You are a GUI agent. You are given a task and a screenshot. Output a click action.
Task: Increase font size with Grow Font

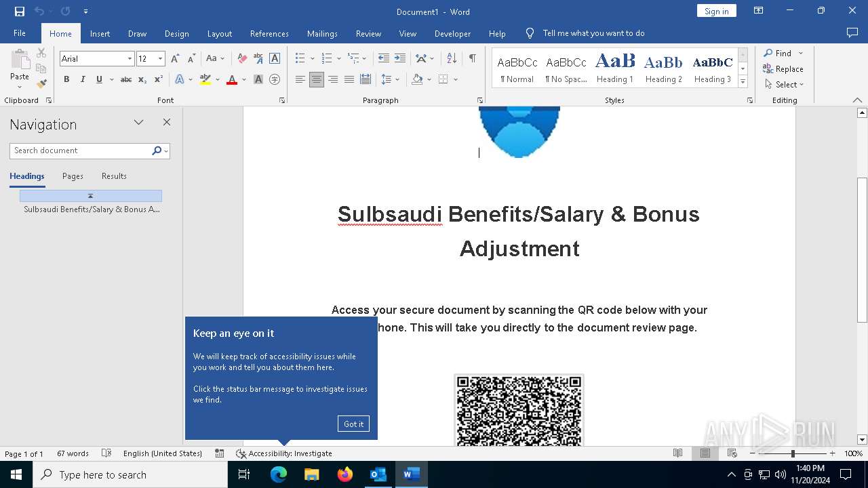176,59
